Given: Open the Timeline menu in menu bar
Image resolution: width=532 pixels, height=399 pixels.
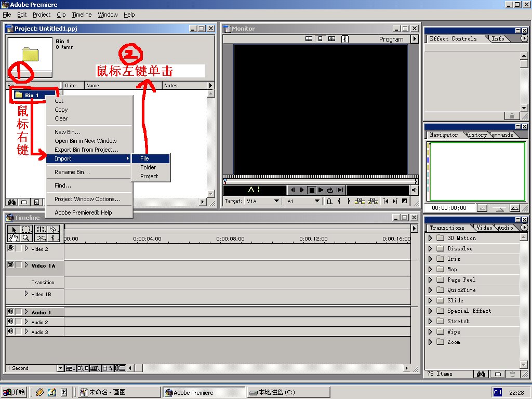Looking at the screenshot, I should tap(82, 15).
